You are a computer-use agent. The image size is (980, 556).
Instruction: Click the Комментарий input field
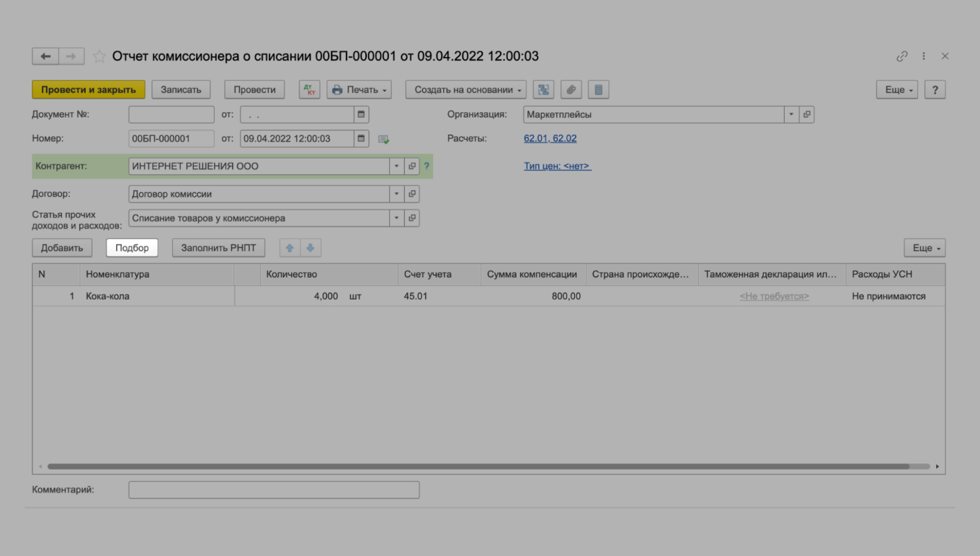pos(274,490)
